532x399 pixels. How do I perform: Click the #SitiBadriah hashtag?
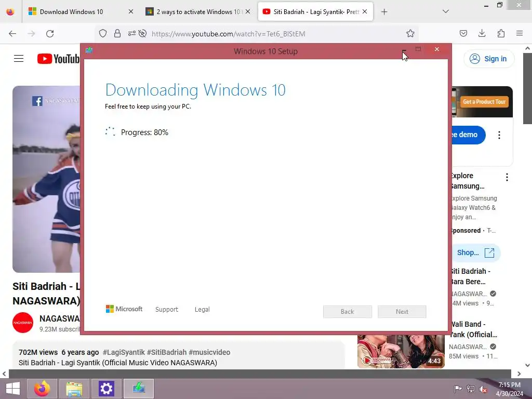[167, 352]
